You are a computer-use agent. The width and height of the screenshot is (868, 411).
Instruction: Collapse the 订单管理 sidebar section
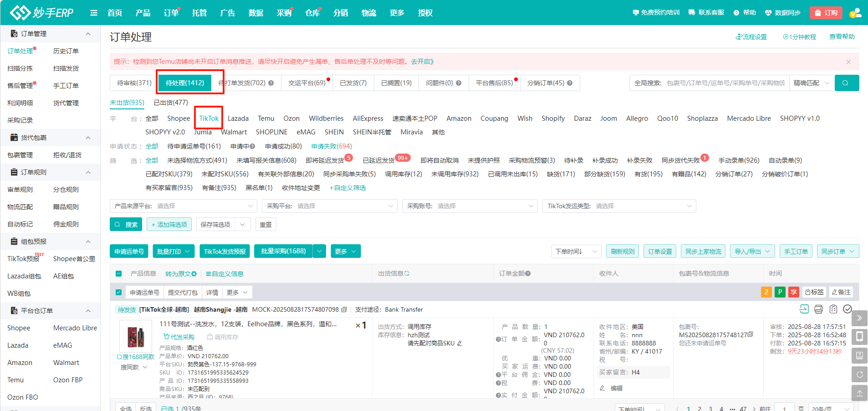[x=88, y=34]
